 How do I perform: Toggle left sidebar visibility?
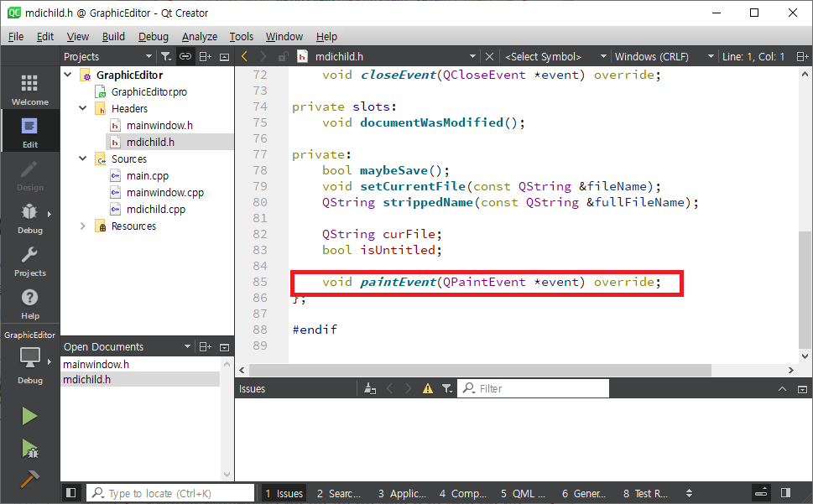tap(71, 492)
